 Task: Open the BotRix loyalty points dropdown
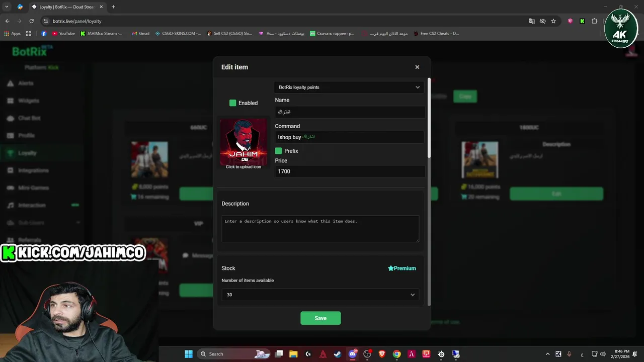(349, 87)
